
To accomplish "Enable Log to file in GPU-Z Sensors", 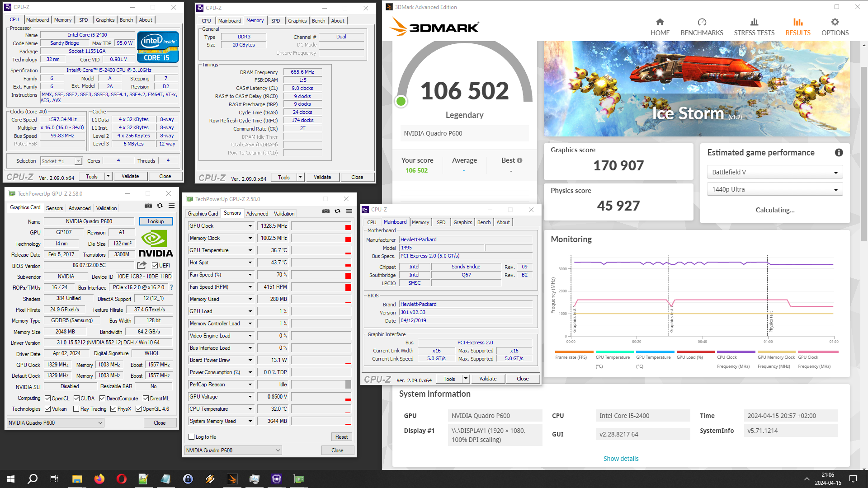I will pos(192,437).
